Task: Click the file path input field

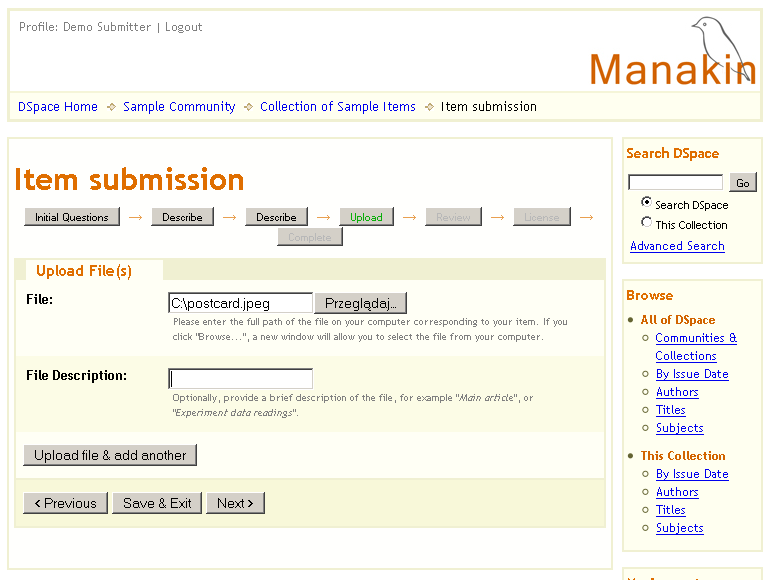Action: pos(240,303)
